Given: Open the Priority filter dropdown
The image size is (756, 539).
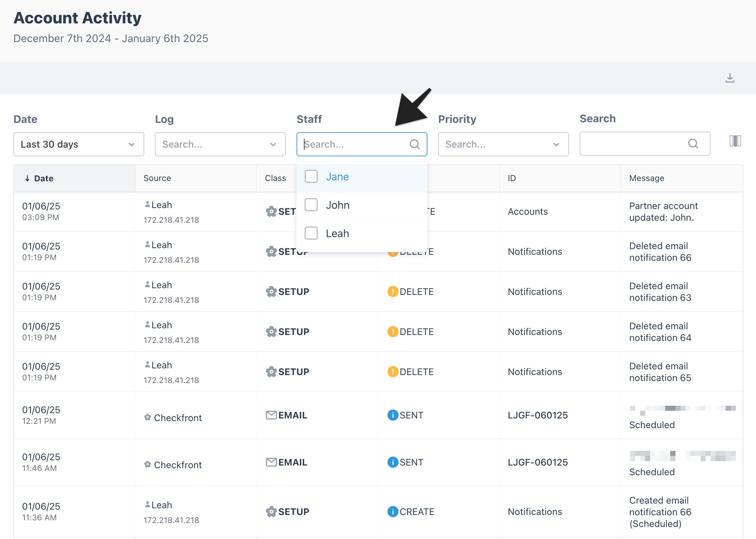Looking at the screenshot, I should click(504, 144).
